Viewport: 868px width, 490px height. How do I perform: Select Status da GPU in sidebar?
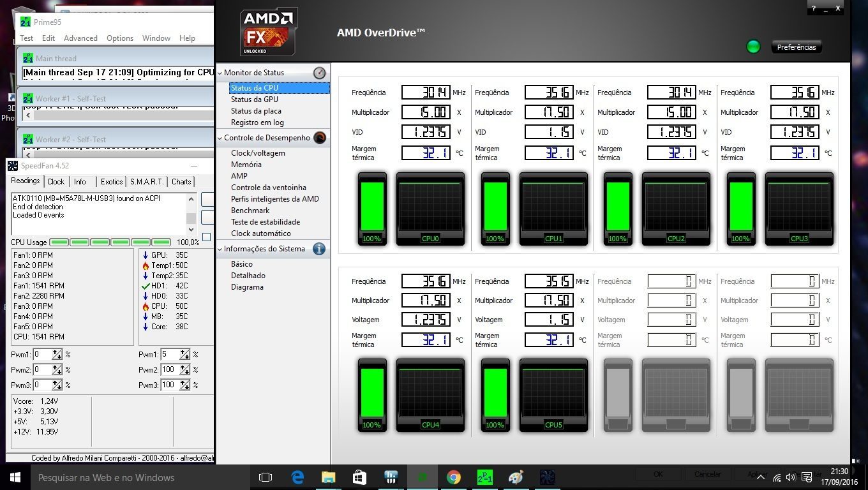255,100
